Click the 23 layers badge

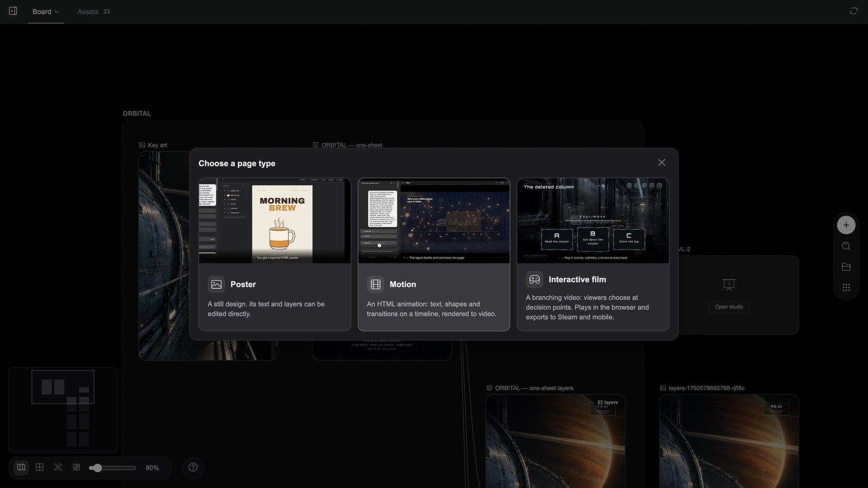[x=608, y=402]
